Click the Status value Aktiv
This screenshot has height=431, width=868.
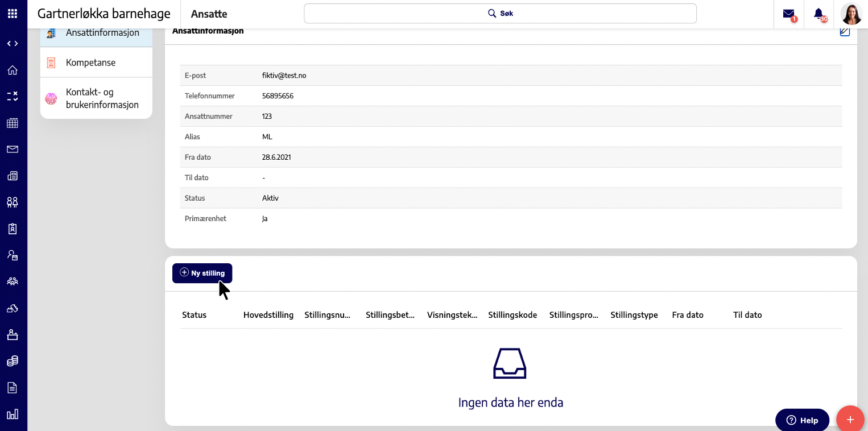[270, 198]
